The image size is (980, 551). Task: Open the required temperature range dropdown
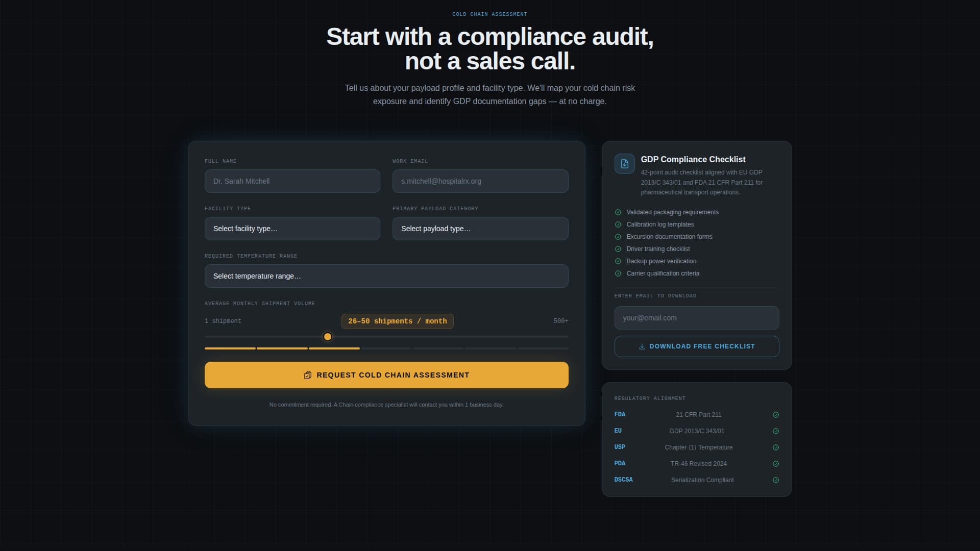[x=386, y=276]
